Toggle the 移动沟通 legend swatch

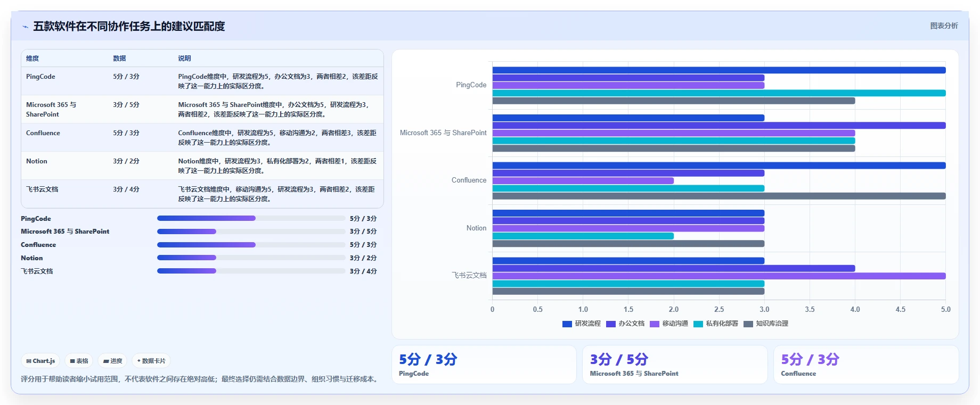[x=655, y=324]
